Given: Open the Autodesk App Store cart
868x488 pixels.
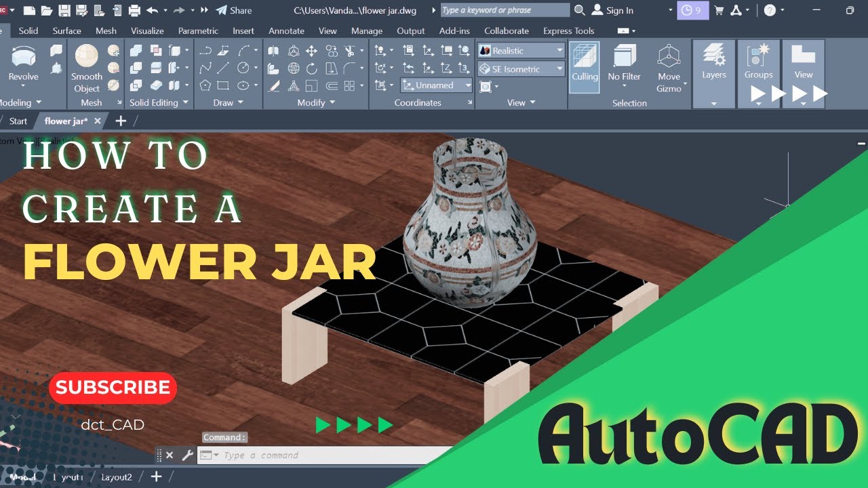Looking at the screenshot, I should pyautogui.click(x=719, y=10).
